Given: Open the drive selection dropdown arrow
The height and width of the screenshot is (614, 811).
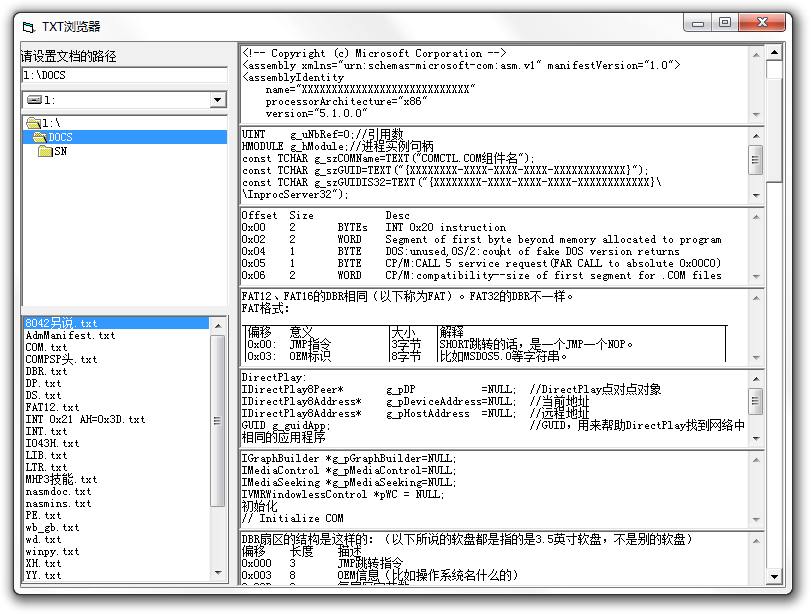Looking at the screenshot, I should point(218,100).
